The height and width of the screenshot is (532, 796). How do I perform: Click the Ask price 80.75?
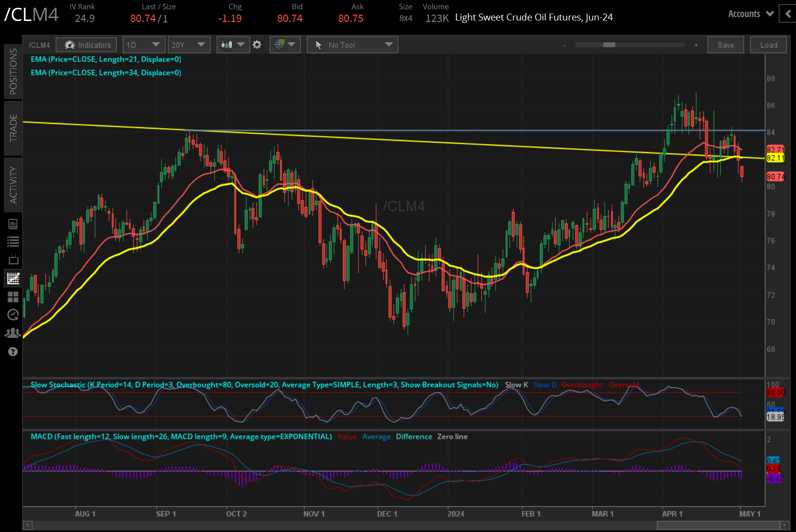point(351,19)
